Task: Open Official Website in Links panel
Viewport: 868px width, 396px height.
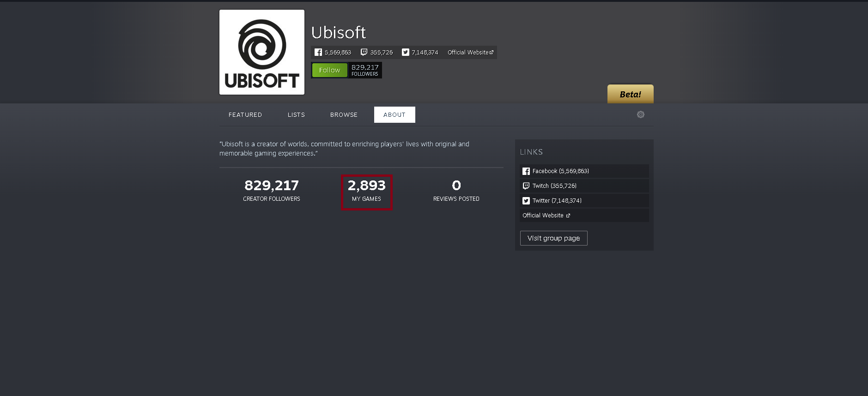Action: [x=584, y=215]
